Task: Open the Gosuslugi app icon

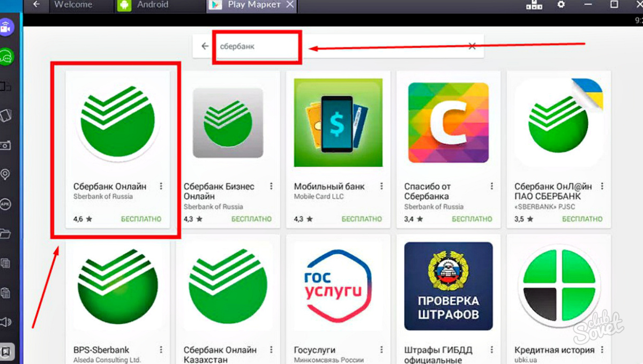Action: (338, 285)
